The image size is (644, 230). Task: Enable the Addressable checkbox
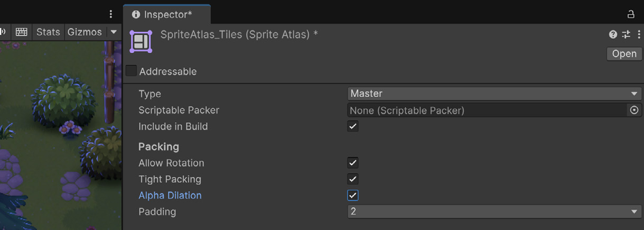131,71
